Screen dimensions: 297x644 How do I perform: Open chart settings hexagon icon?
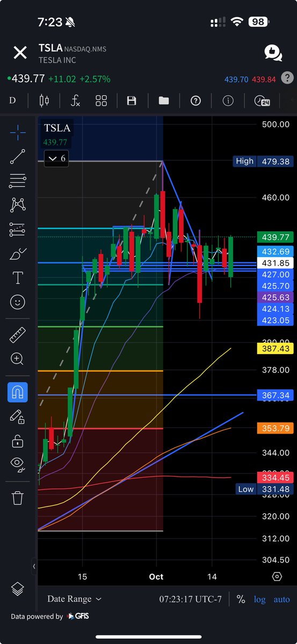pyautogui.click(x=277, y=576)
